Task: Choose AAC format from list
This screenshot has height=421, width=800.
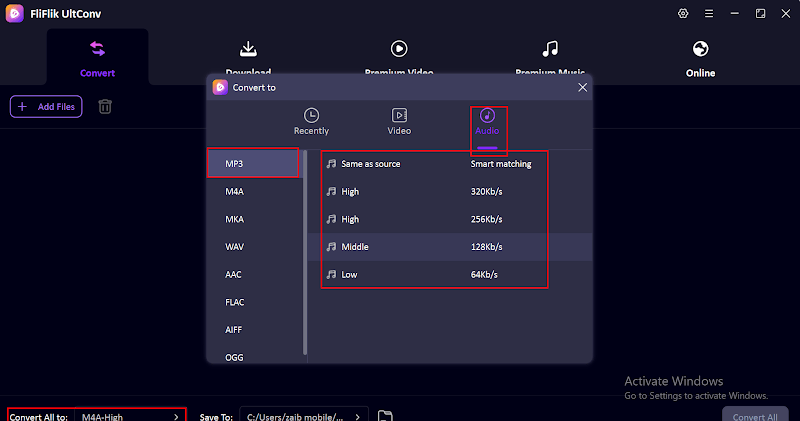Action: 254,275
